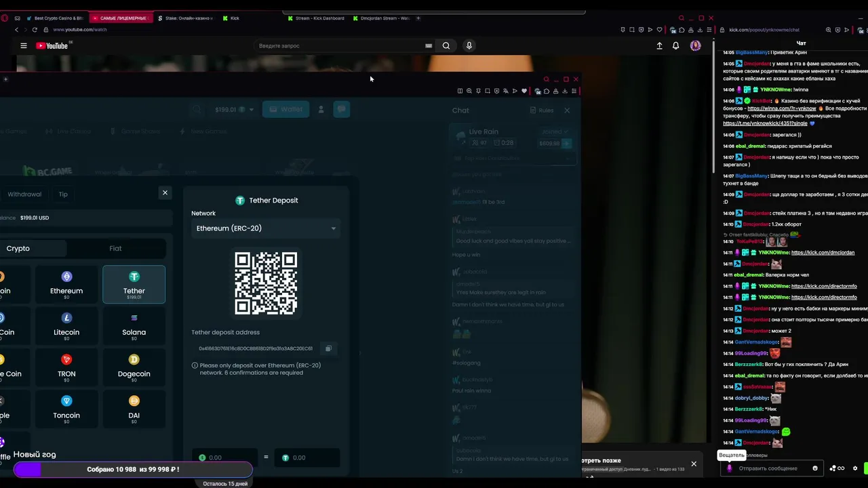Open the t.me/ynknowkick link
Image resolution: width=868 pixels, height=488 pixels.
765,123
